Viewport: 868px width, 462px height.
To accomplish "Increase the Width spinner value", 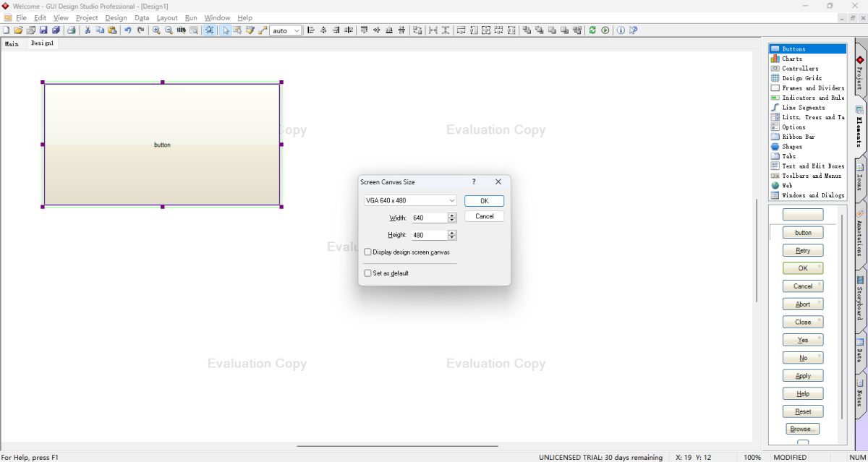I will tap(452, 215).
